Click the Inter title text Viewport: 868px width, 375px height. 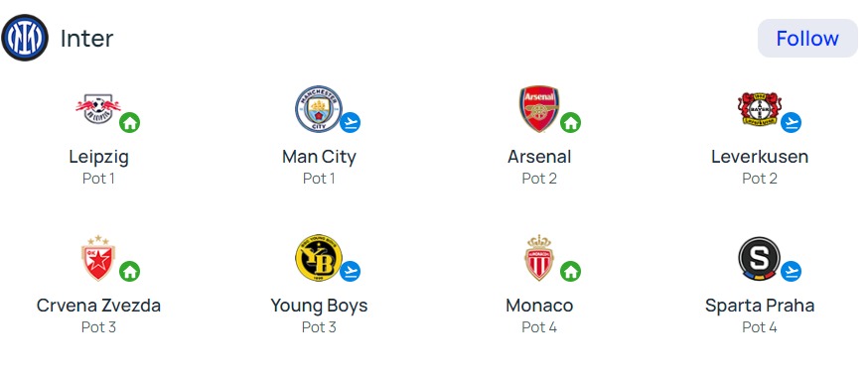[x=87, y=38]
